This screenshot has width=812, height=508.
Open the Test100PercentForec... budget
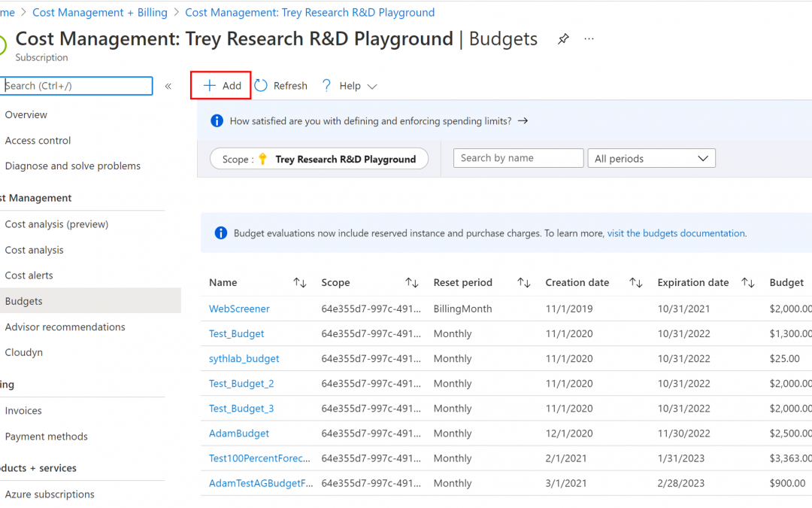[x=259, y=458]
